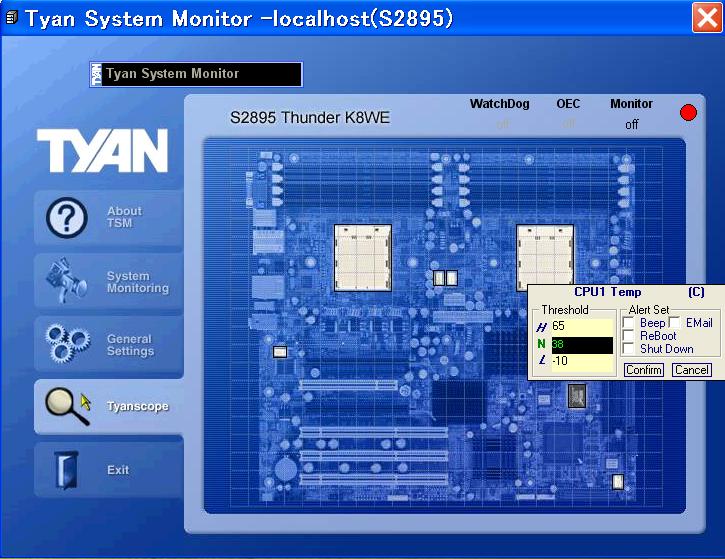Viewport: 725px width, 559px height.
Task: Click the left small sensor between CPUs
Action: [439, 278]
